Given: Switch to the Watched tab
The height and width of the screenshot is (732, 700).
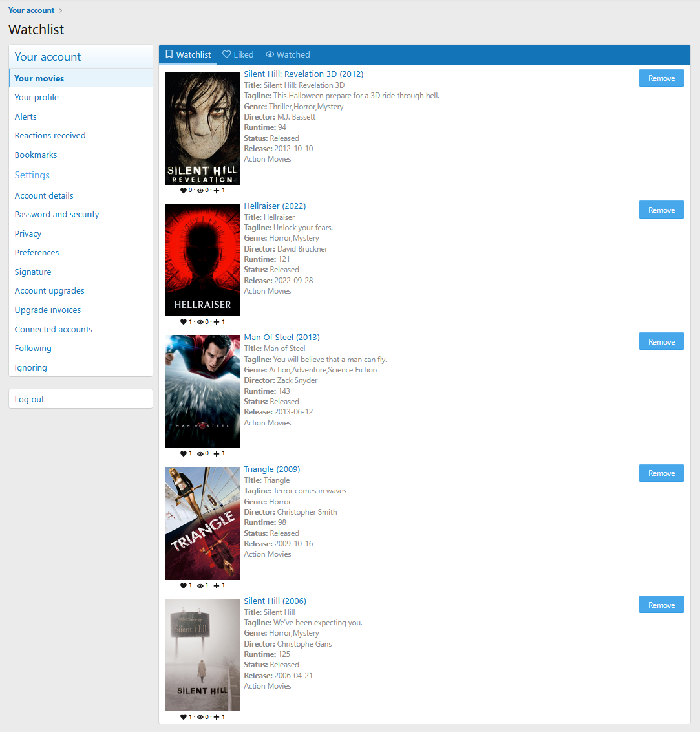Looking at the screenshot, I should coord(288,54).
